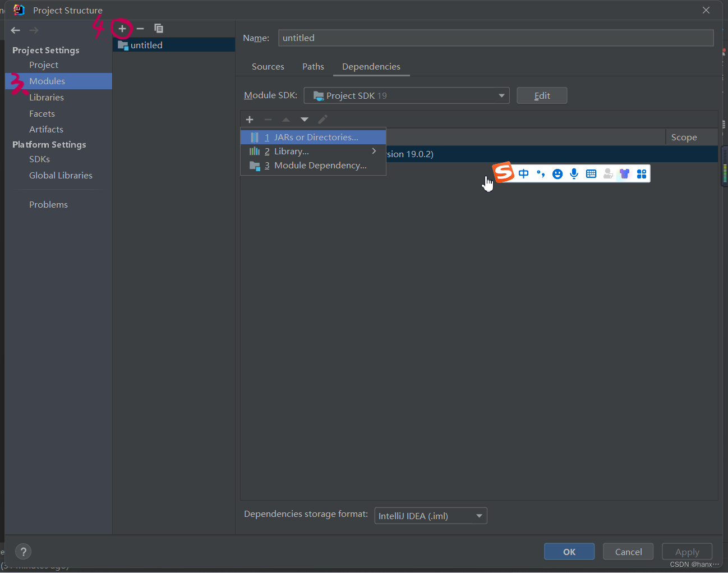
Task: Click the Edit button beside Project SDK
Action: click(x=541, y=95)
